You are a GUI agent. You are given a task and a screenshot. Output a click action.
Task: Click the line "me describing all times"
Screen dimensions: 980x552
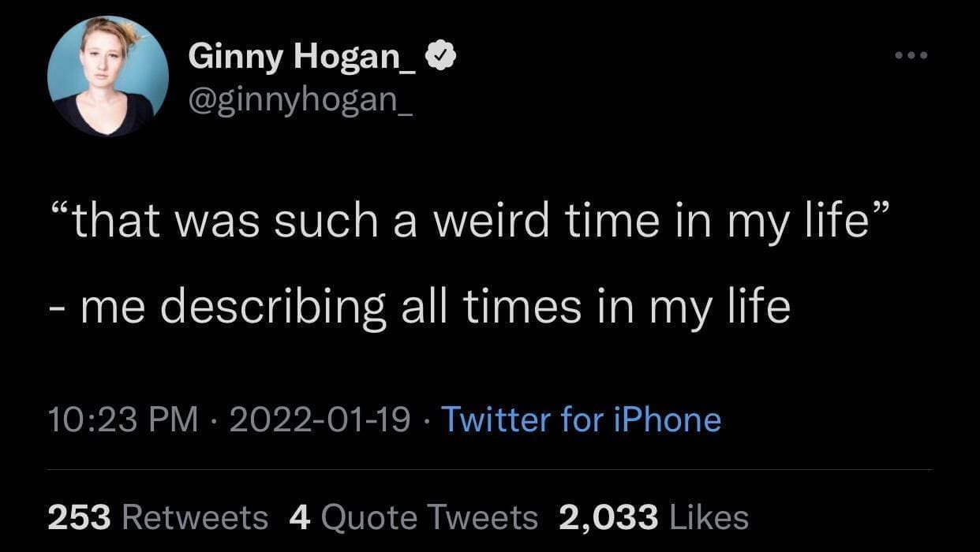point(434,307)
